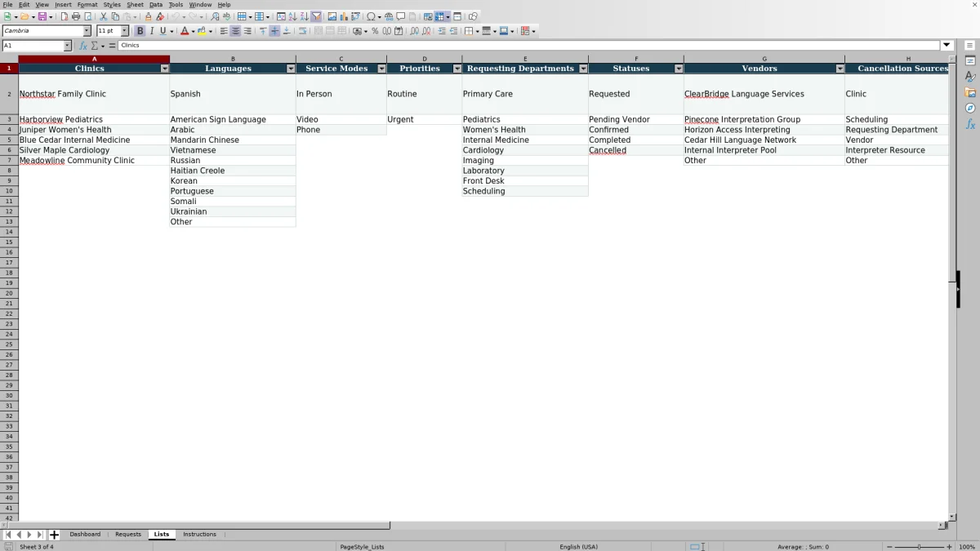Click the Sort Descending icon
Viewport: 980px width, 551px height.
[304, 16]
